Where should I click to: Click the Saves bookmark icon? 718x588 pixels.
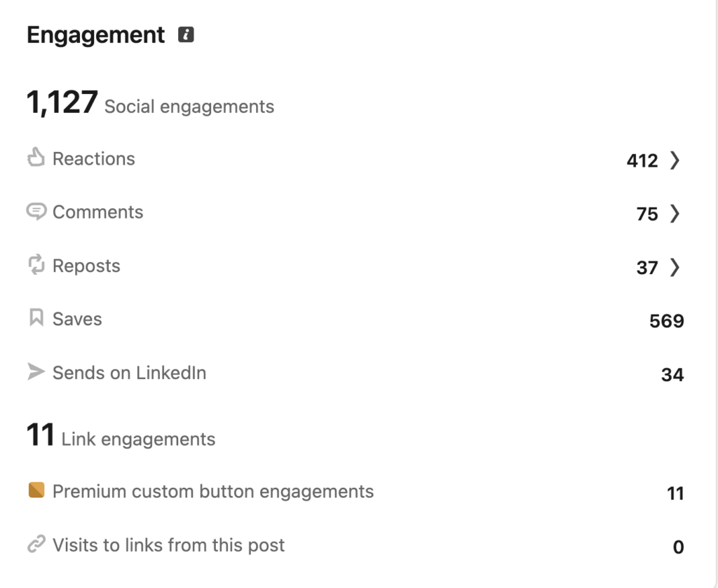coord(36,317)
